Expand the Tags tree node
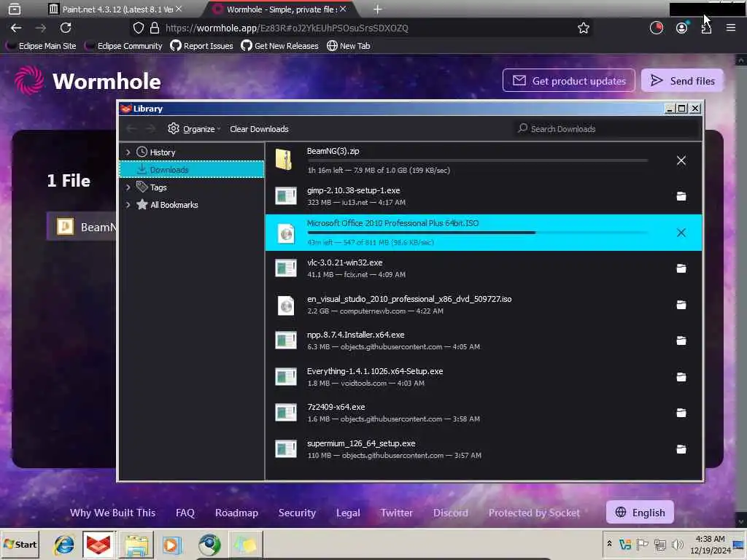Image resolution: width=747 pixels, height=560 pixels. click(128, 187)
